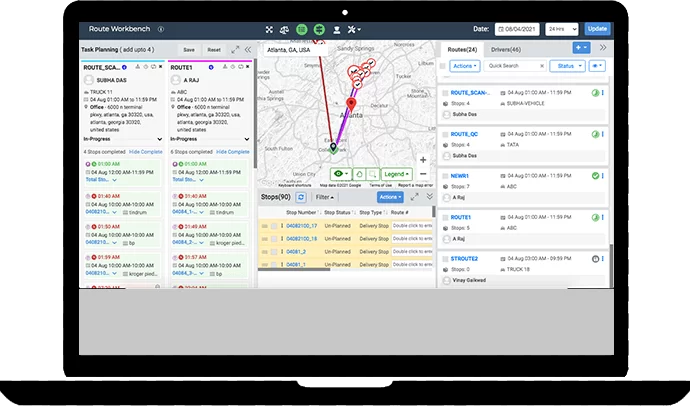Image resolution: width=690 pixels, height=406 pixels.
Task: Toggle the green route split circle icon
Action: (x=319, y=29)
